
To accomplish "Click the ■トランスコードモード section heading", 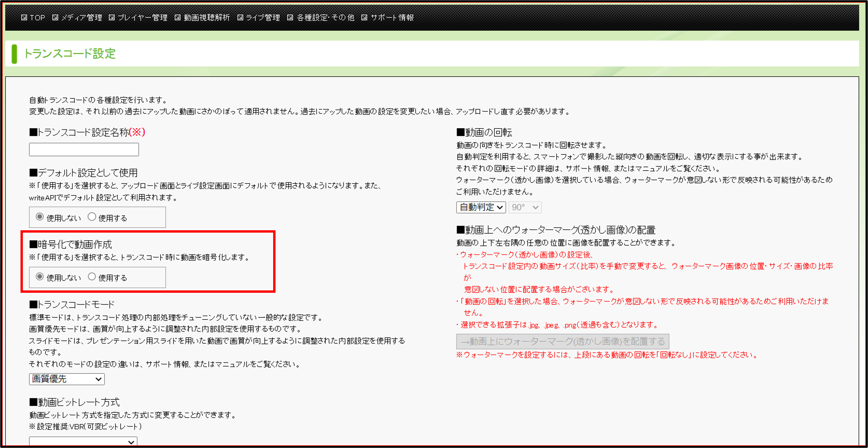I will pos(72,304).
